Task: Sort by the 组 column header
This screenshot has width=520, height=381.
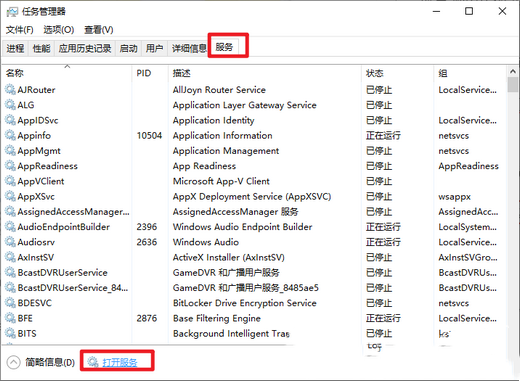Action: 470,73
